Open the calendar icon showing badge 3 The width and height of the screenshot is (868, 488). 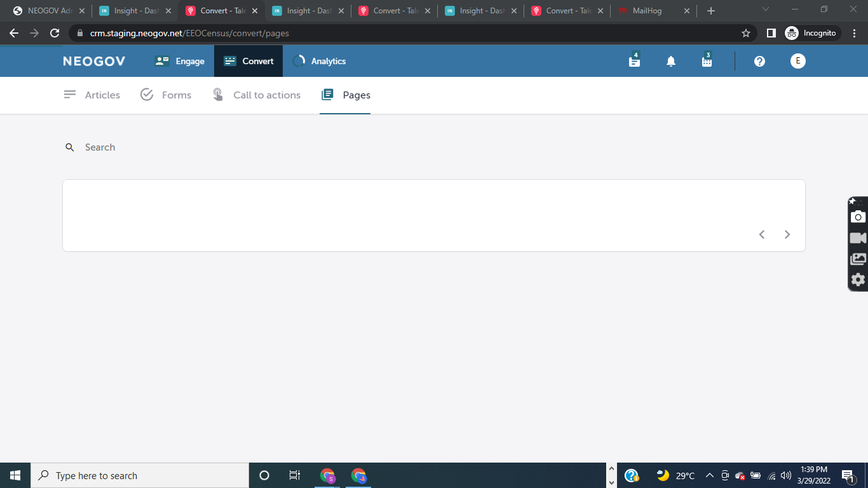(x=707, y=61)
